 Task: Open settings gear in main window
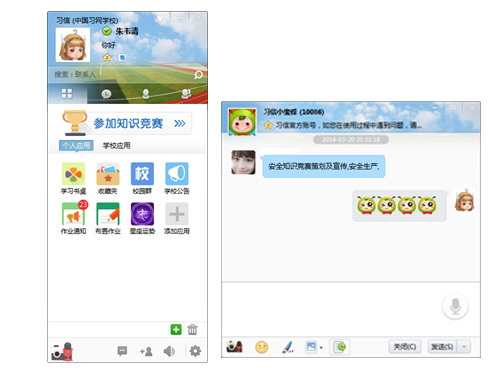[195, 351]
